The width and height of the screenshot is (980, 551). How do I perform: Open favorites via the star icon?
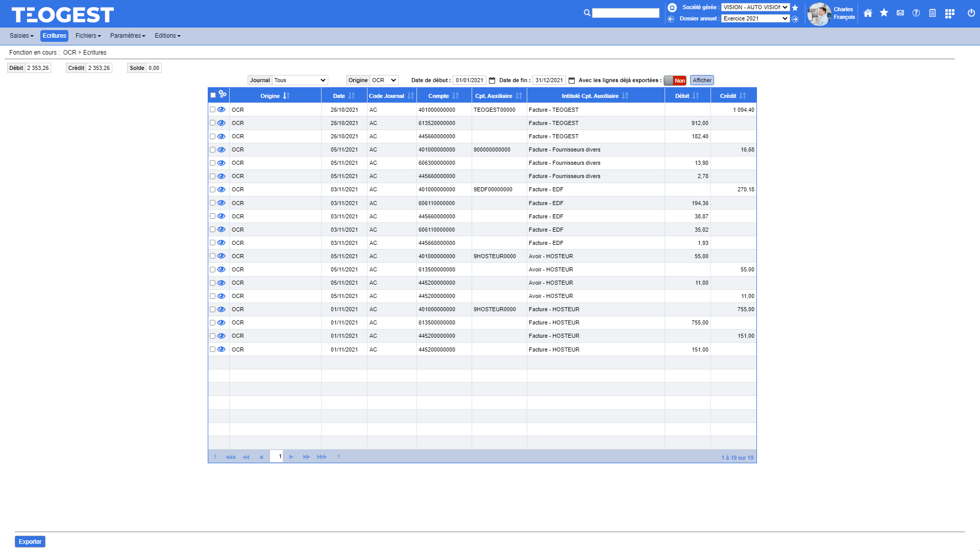[884, 13]
